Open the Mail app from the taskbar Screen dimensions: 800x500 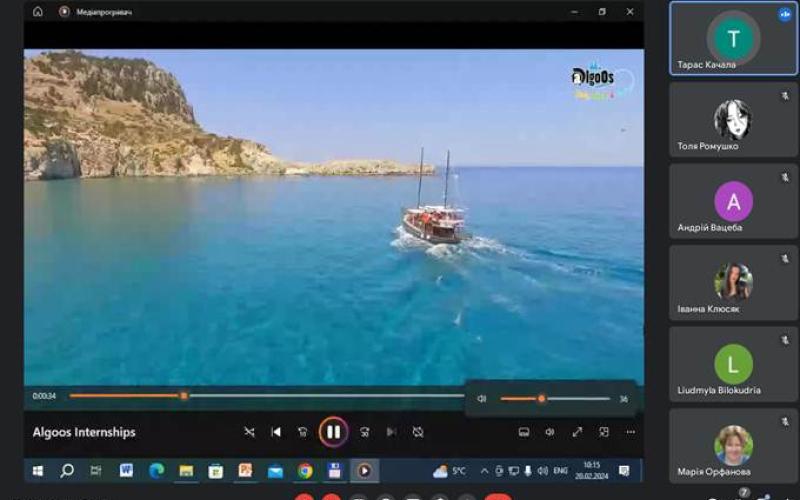[x=275, y=471]
